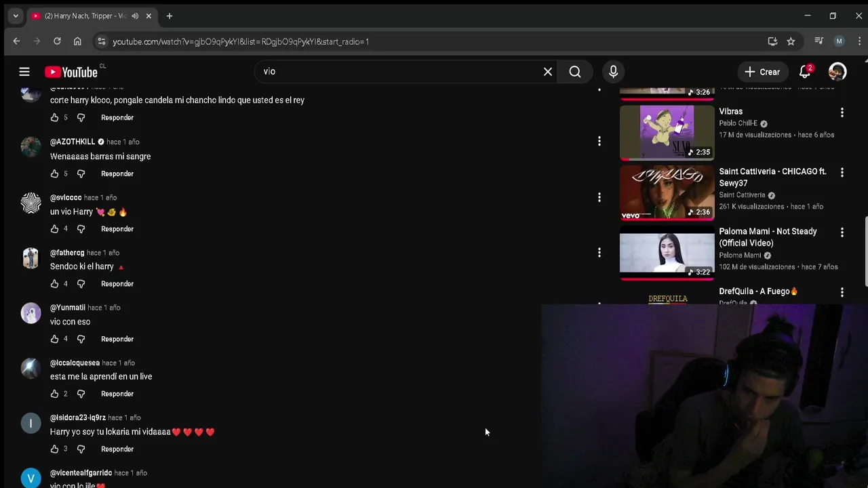Viewport: 868px width, 488px height.
Task: Open options for @fatherog comment
Action: pos(599,253)
